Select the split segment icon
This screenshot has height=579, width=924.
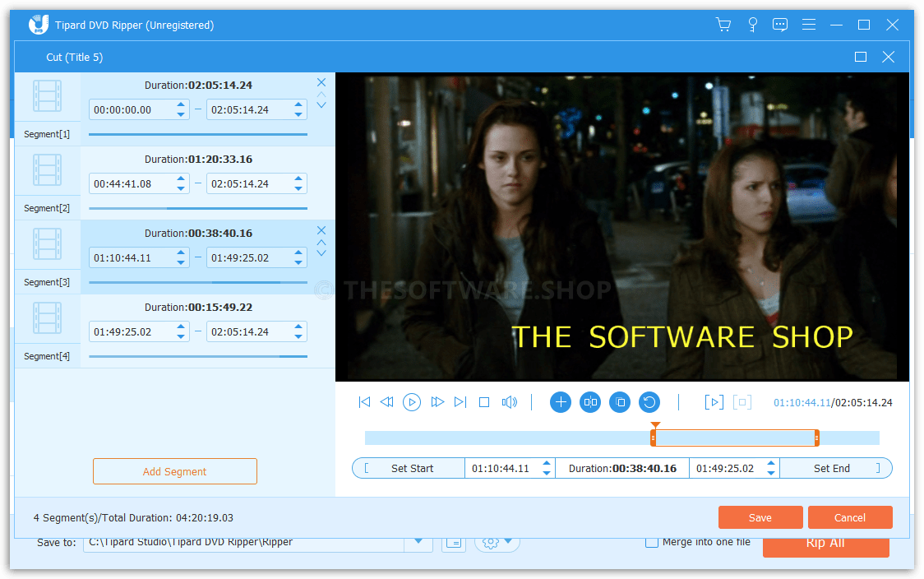click(590, 402)
